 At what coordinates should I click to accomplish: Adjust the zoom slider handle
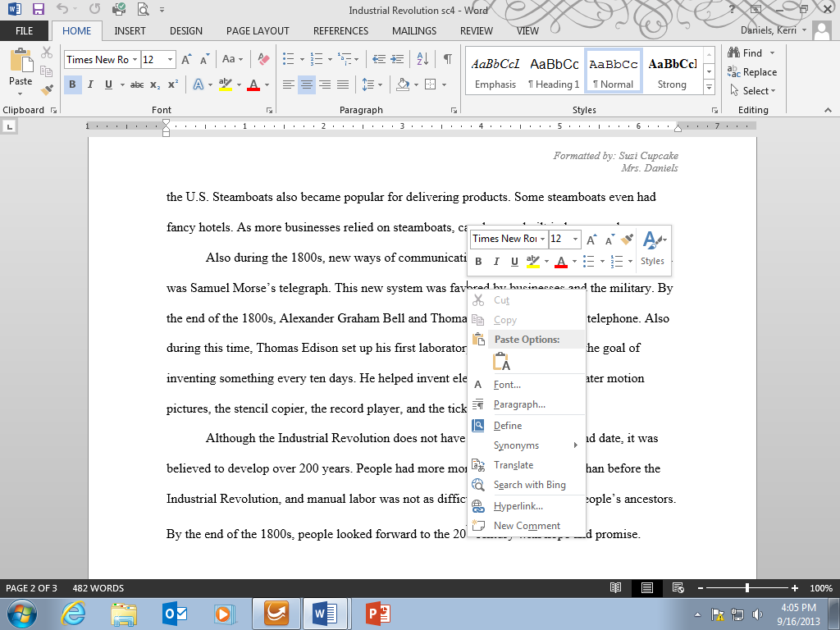coord(747,588)
